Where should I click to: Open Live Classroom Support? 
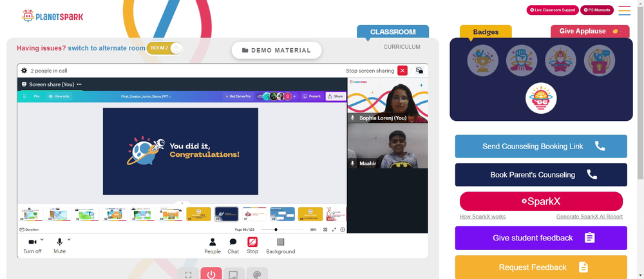coord(553,10)
